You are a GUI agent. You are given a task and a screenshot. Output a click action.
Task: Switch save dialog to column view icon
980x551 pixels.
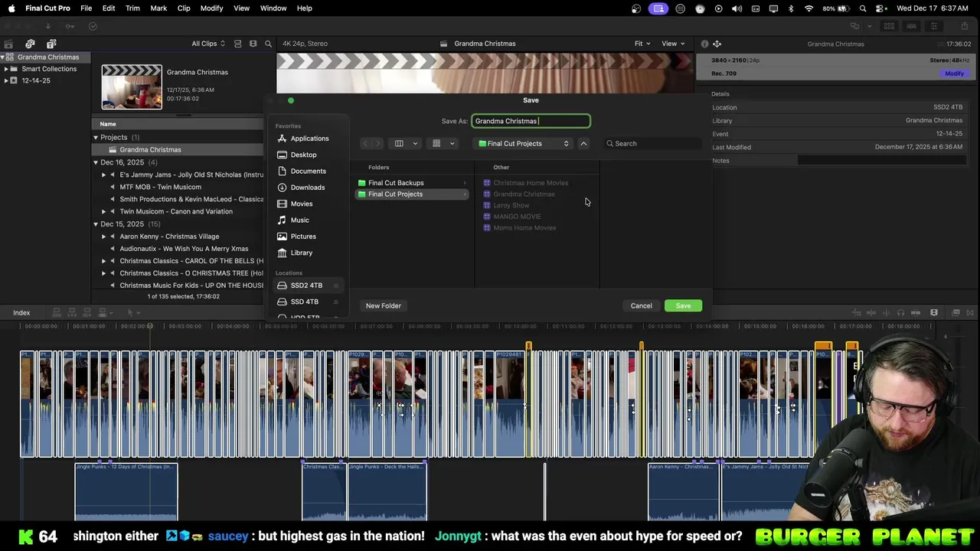(399, 144)
